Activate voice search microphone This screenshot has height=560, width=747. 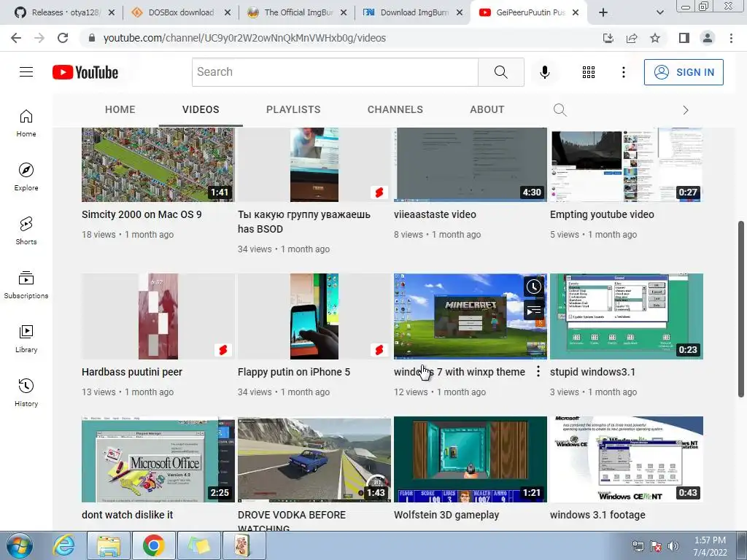pyautogui.click(x=544, y=72)
